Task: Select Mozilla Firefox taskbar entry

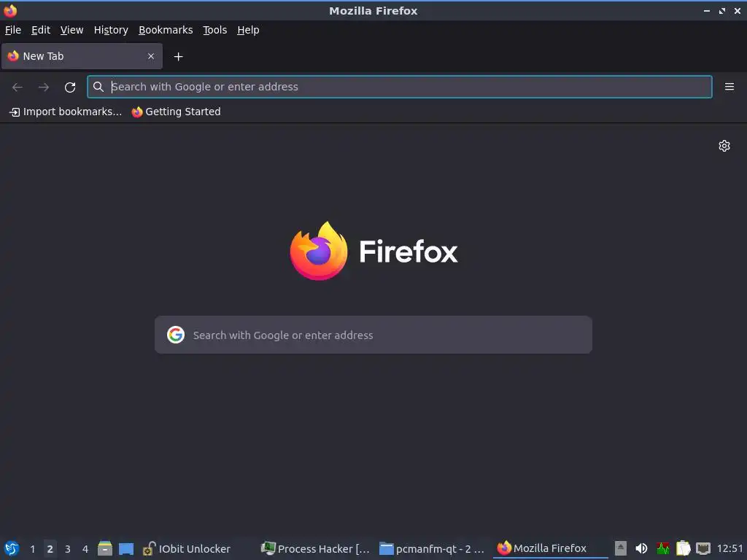Action: pos(551,548)
